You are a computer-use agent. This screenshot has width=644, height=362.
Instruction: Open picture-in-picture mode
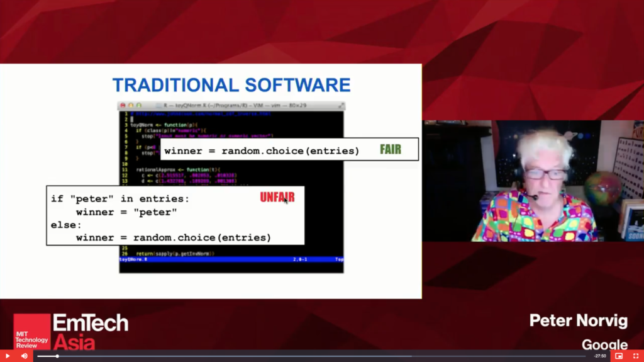[x=619, y=356]
